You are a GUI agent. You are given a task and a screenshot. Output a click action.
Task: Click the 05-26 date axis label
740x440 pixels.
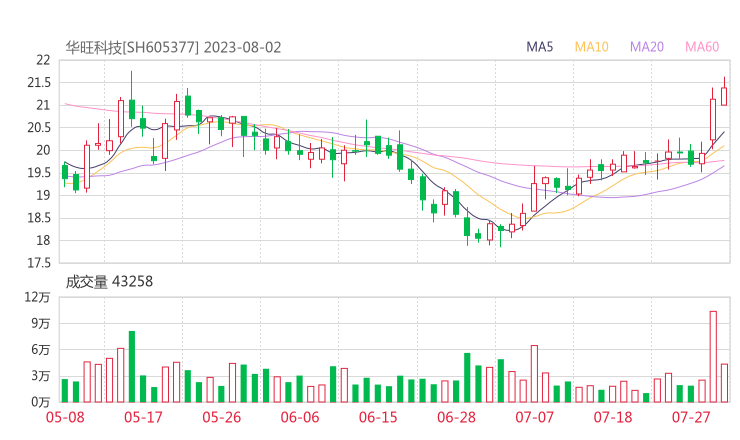(221, 417)
